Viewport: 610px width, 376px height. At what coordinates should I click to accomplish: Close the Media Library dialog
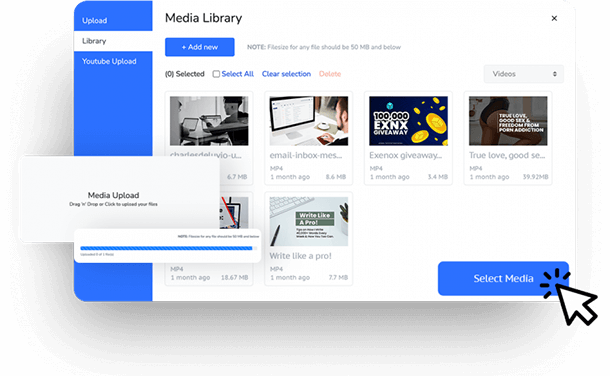pyautogui.click(x=554, y=18)
